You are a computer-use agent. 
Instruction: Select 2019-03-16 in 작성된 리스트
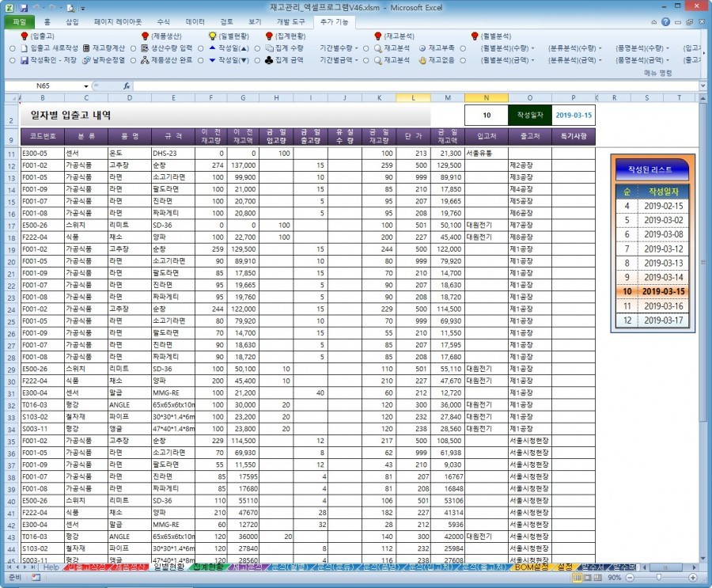tap(663, 306)
